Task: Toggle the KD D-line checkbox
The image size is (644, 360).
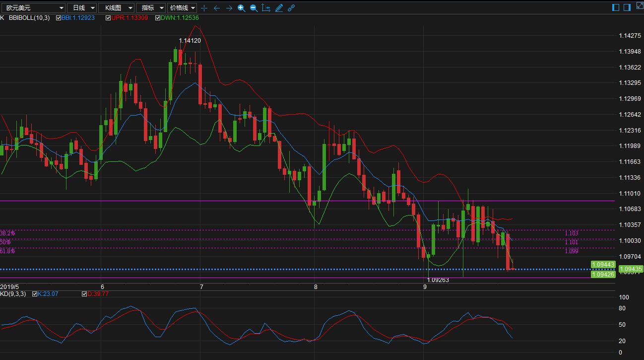Action: [84, 294]
